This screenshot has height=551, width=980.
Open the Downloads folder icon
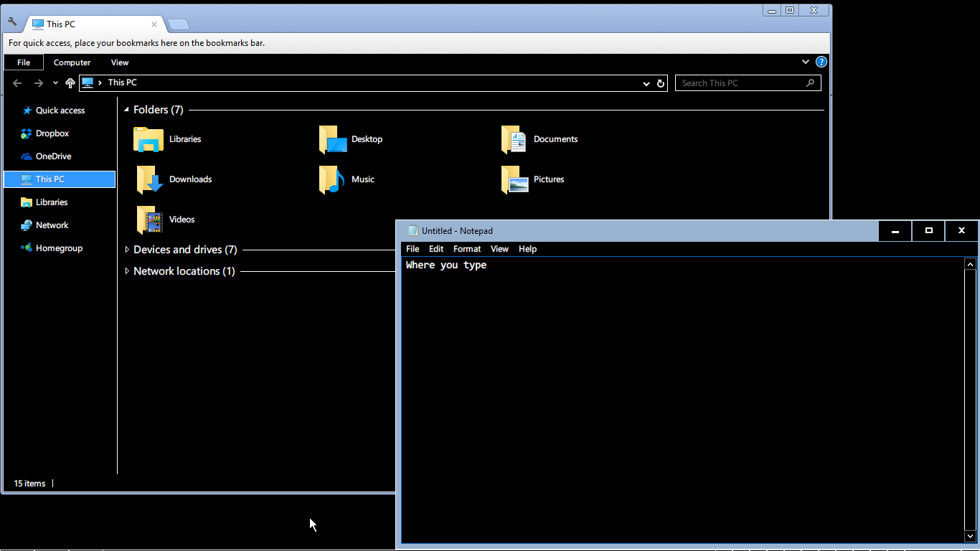tap(150, 179)
